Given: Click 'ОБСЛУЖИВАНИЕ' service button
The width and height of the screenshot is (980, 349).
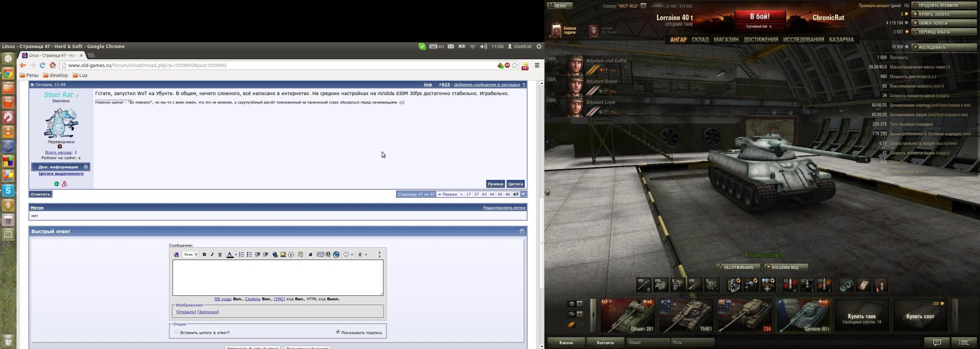Looking at the screenshot, I should click(738, 267).
